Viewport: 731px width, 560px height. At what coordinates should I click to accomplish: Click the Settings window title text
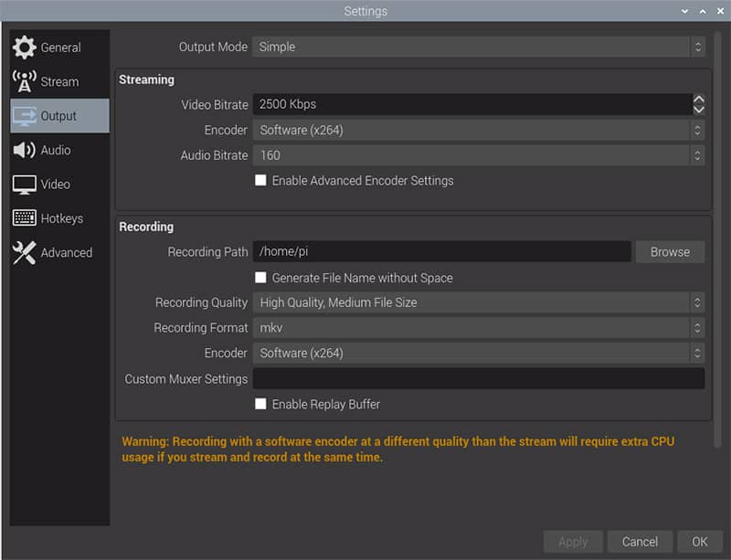pos(365,11)
